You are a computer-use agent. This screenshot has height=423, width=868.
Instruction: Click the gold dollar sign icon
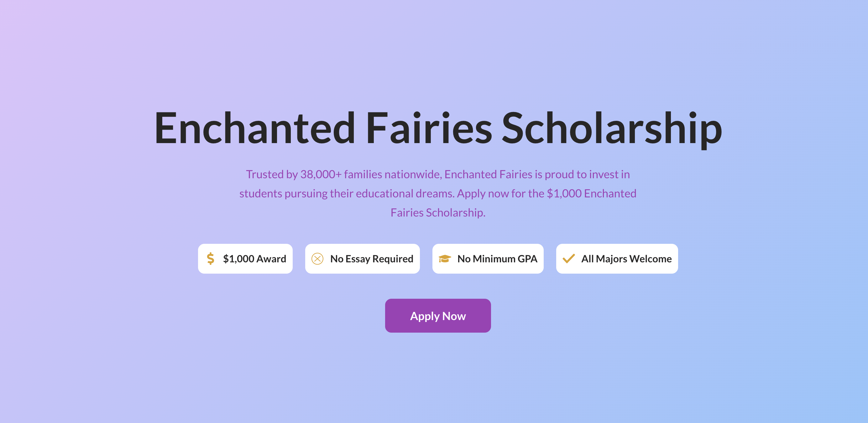click(211, 259)
